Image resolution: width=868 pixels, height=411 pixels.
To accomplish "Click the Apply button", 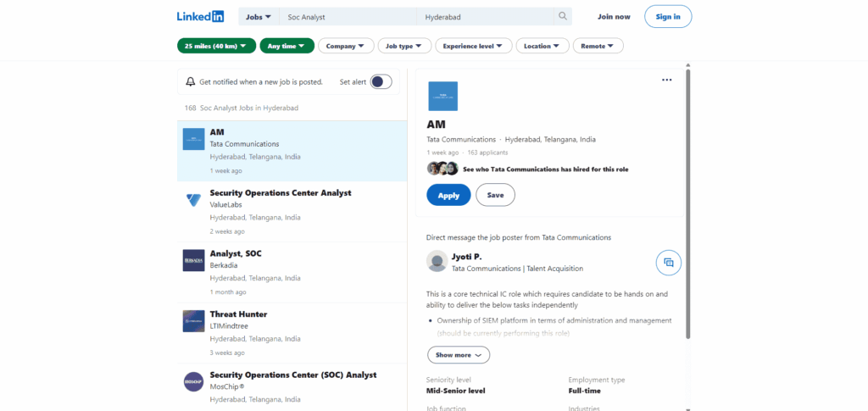I will 448,195.
